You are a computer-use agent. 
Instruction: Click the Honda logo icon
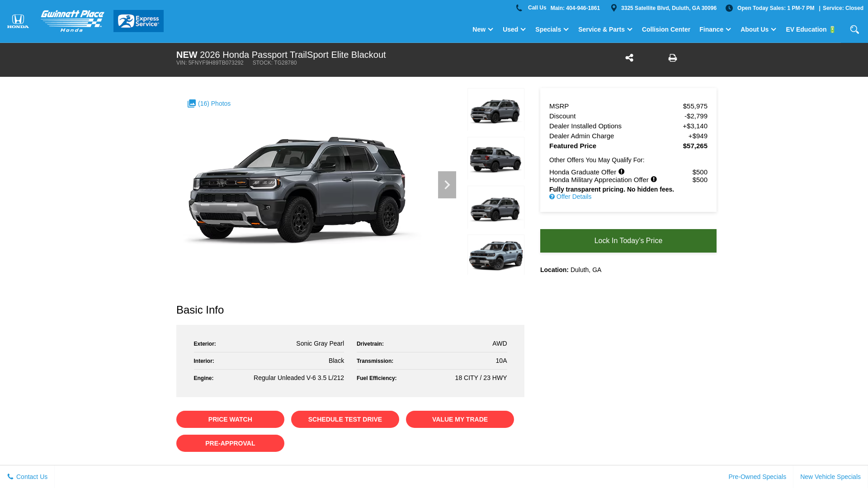(x=18, y=21)
